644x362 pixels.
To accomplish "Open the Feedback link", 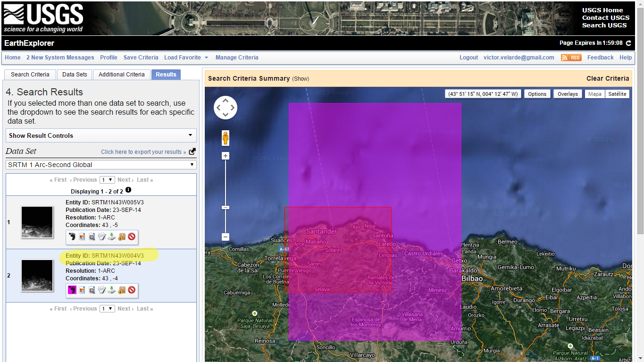I will 601,58.
